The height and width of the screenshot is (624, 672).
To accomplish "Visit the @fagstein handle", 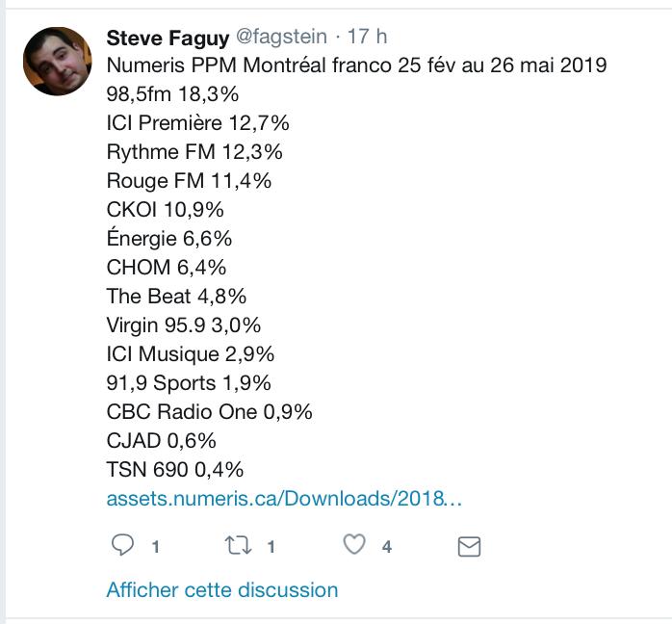I will pyautogui.click(x=281, y=37).
